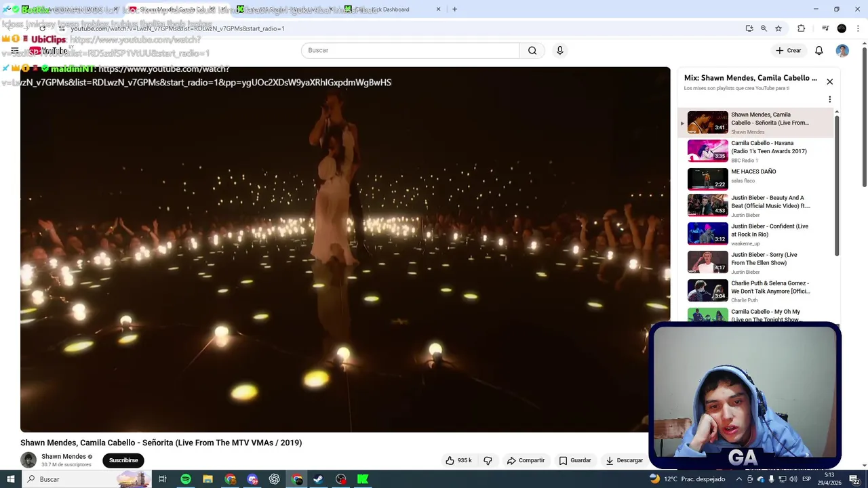Screen dimensions: 868x488
Task: Open playlist options three-dot menu
Action: pos(829,100)
